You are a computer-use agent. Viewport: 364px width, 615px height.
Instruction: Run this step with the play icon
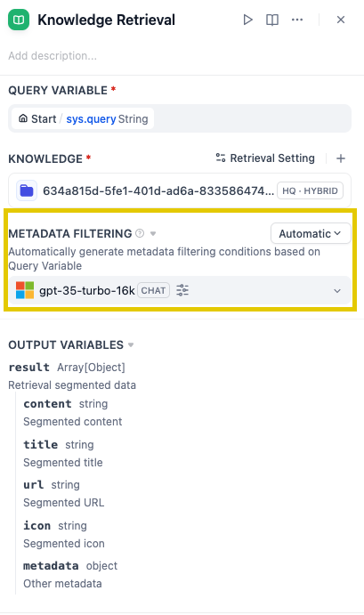247,20
